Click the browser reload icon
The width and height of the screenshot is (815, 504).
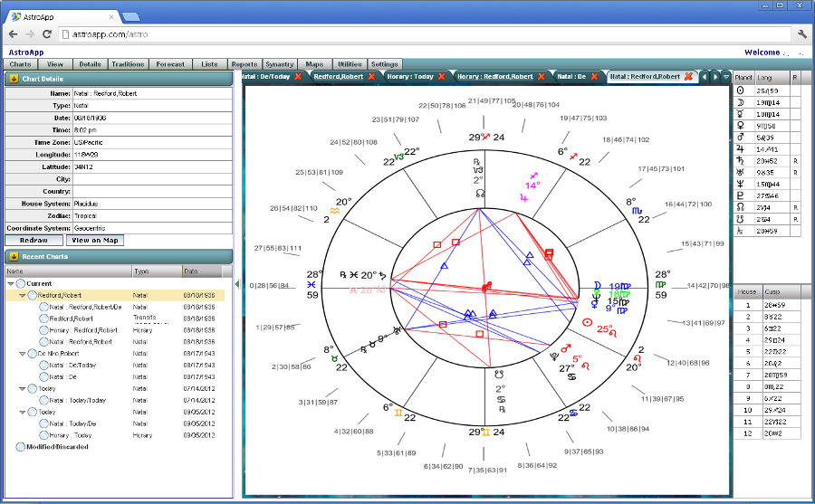pos(47,33)
